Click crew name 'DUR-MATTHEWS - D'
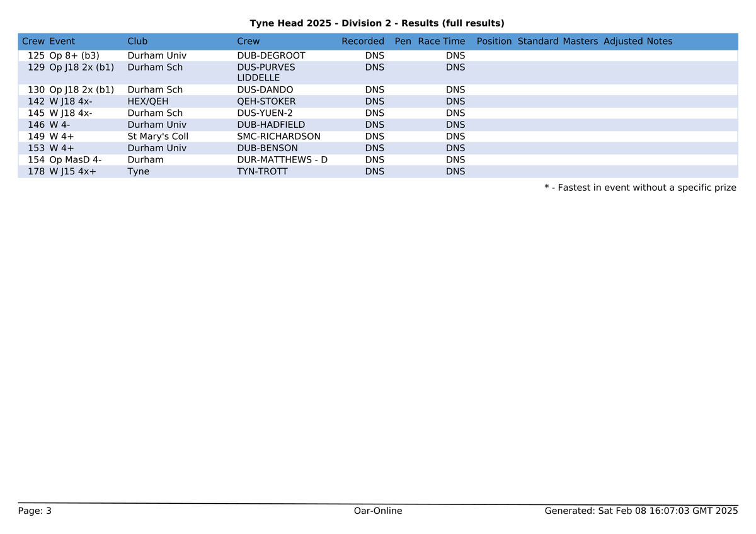Image resolution: width=756 pixels, height=534 pixels. click(282, 160)
